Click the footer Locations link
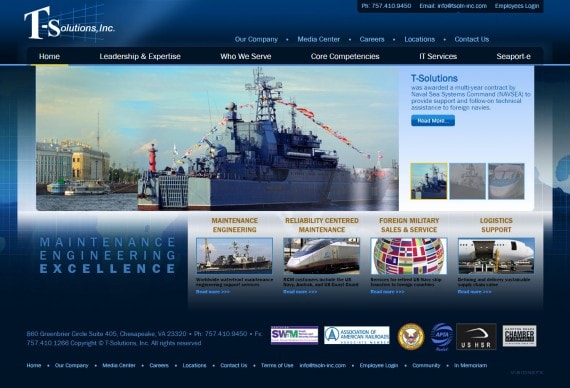Image resolution: width=570 pixels, height=388 pixels. [194, 365]
